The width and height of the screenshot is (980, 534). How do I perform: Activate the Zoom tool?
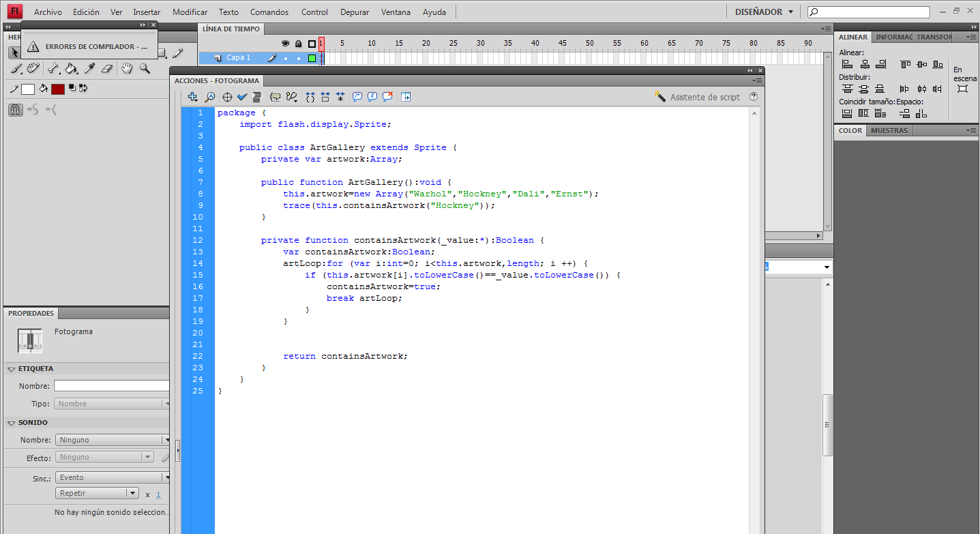tap(144, 69)
